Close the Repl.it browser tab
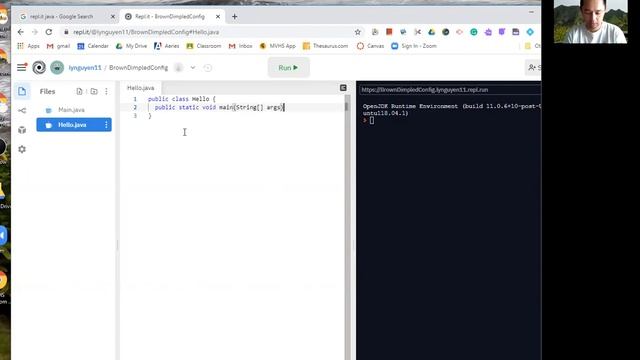This screenshot has height=360, width=640. pos(218,17)
